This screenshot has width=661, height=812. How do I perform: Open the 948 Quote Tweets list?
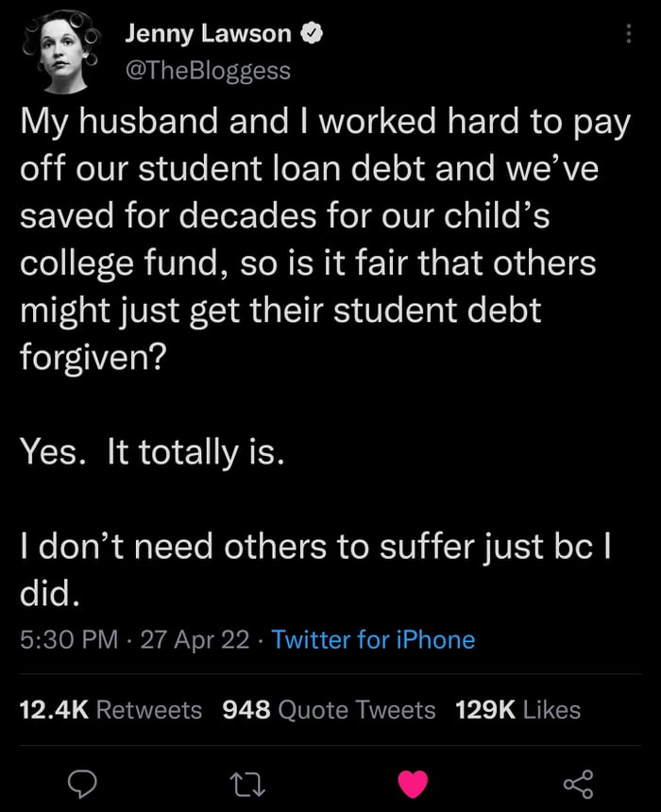pyautogui.click(x=329, y=709)
